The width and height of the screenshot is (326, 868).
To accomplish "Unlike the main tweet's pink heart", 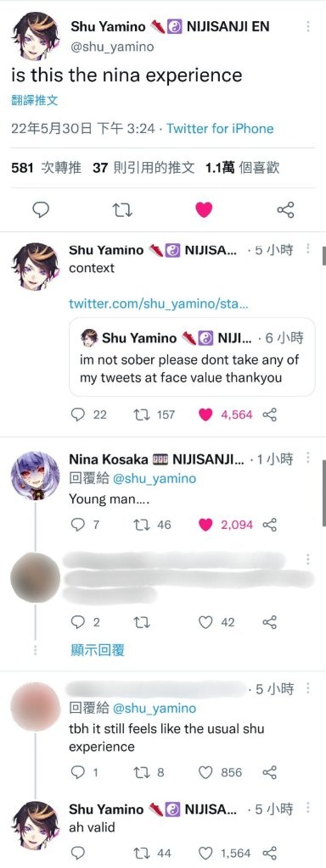I will point(204,210).
